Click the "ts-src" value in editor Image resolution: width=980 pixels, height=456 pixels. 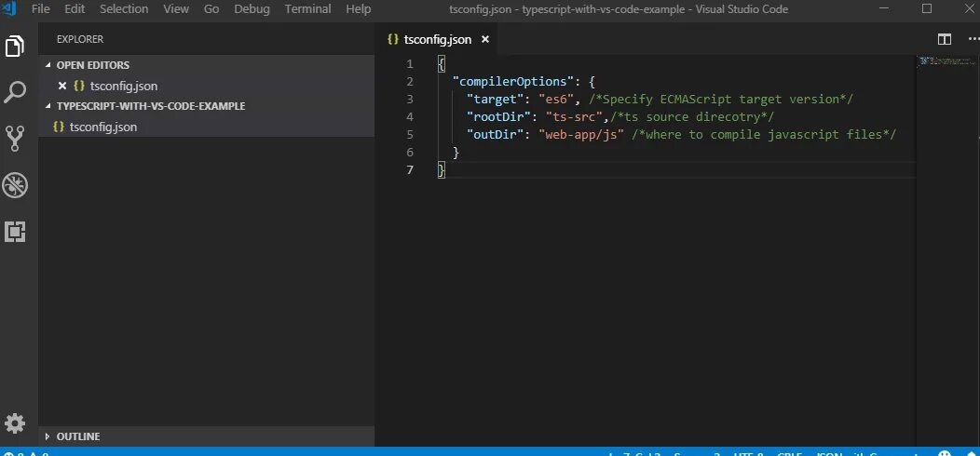pyautogui.click(x=574, y=117)
